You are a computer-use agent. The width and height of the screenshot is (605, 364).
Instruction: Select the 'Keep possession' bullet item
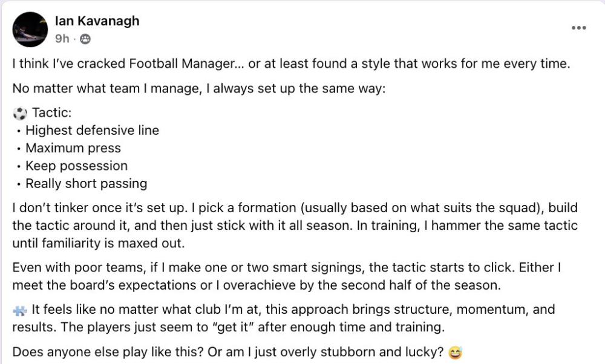pos(76,166)
